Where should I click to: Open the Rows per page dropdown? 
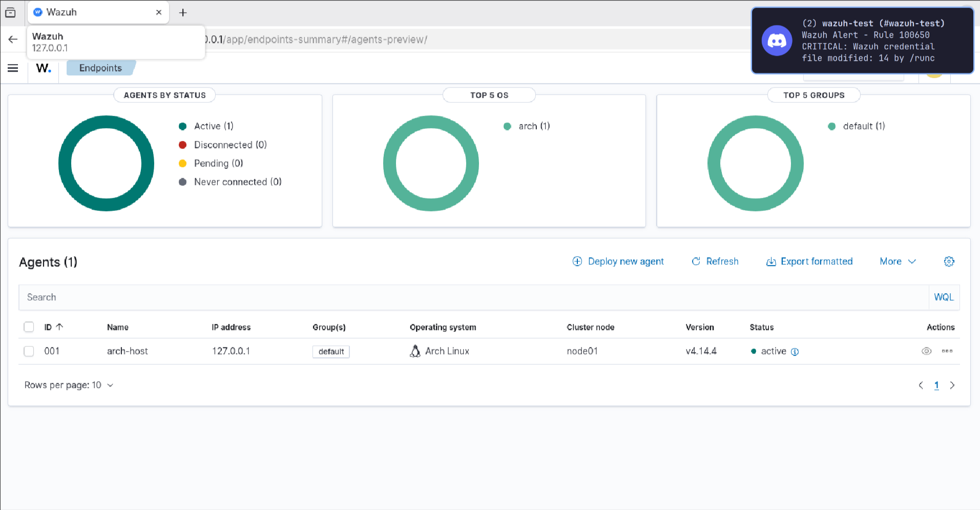click(x=69, y=385)
